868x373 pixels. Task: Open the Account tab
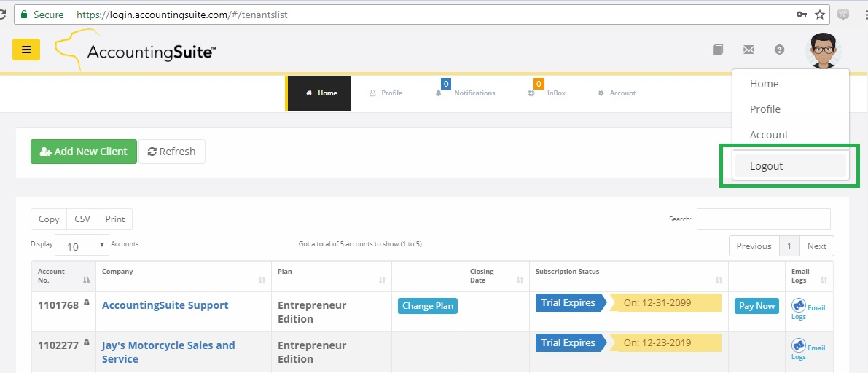coord(617,93)
